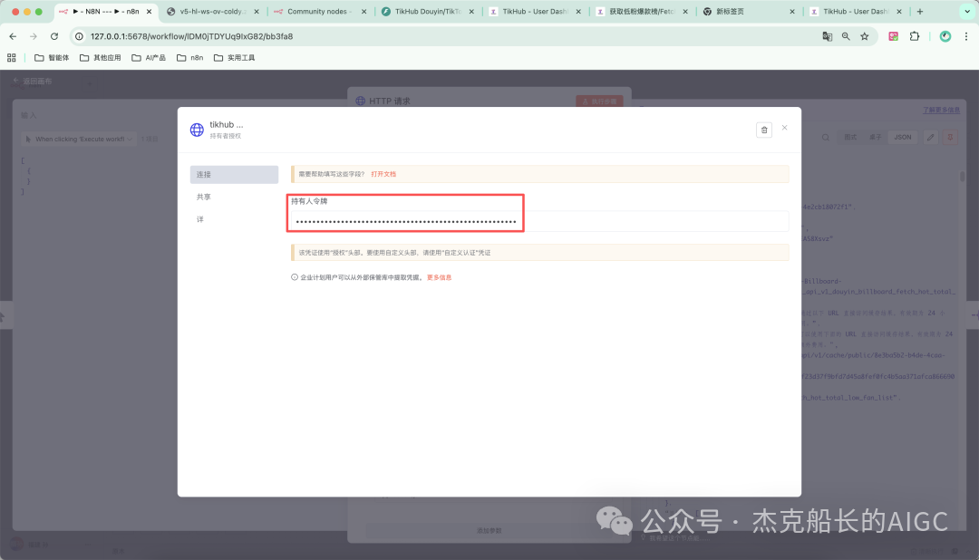Open the 打开文档 documentation link

[383, 174]
